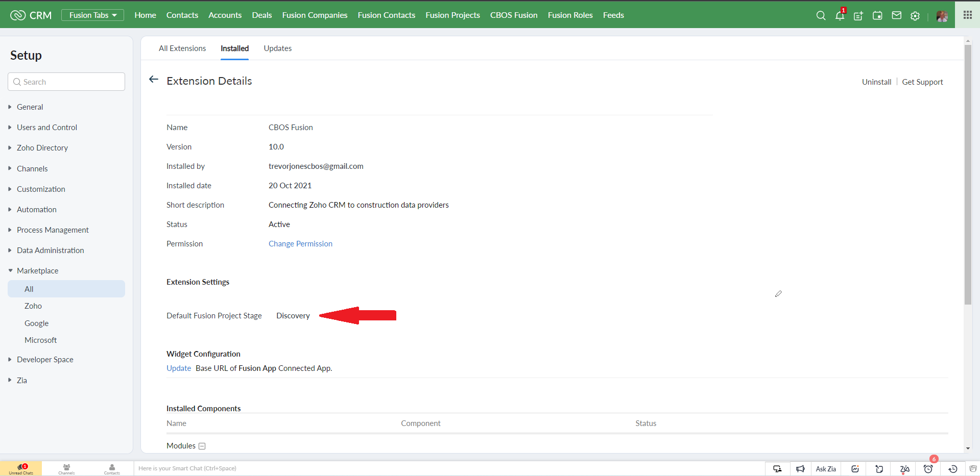Open the mail envelope icon
Viewport: 980px width, 476px height.
point(896,15)
